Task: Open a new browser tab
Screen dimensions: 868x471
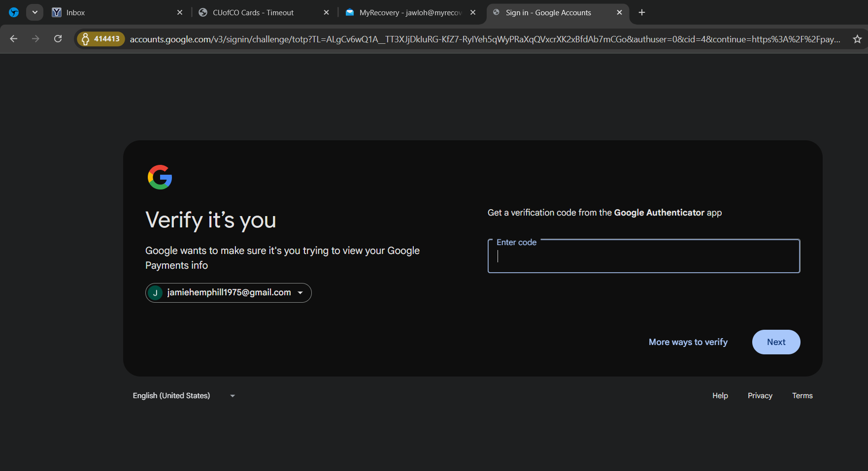Action: [x=641, y=13]
